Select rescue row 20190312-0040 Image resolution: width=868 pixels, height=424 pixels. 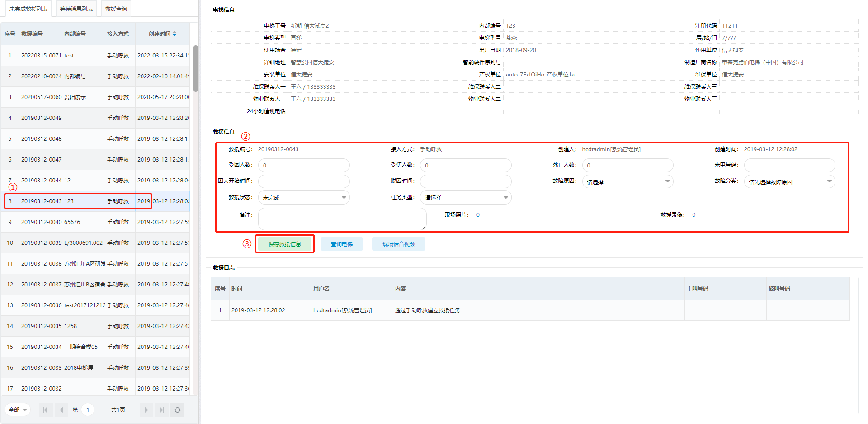[x=95, y=222]
